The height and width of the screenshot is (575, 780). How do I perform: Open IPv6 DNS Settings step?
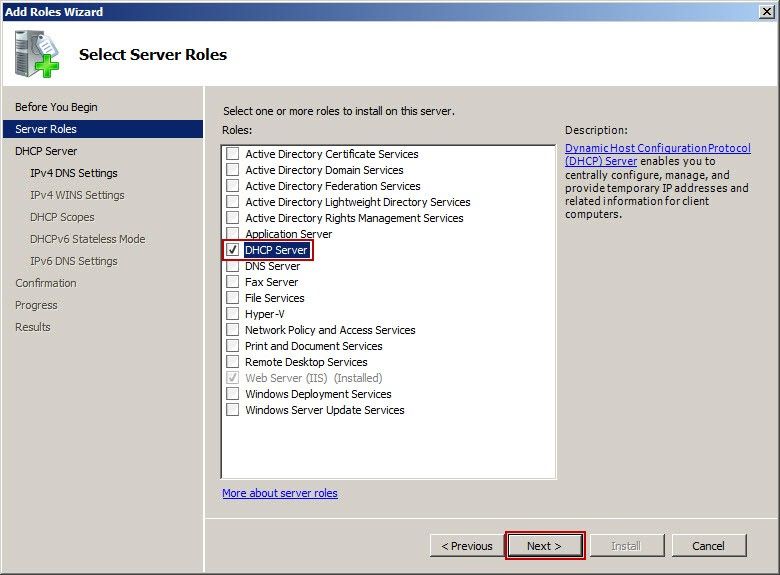tap(74, 261)
